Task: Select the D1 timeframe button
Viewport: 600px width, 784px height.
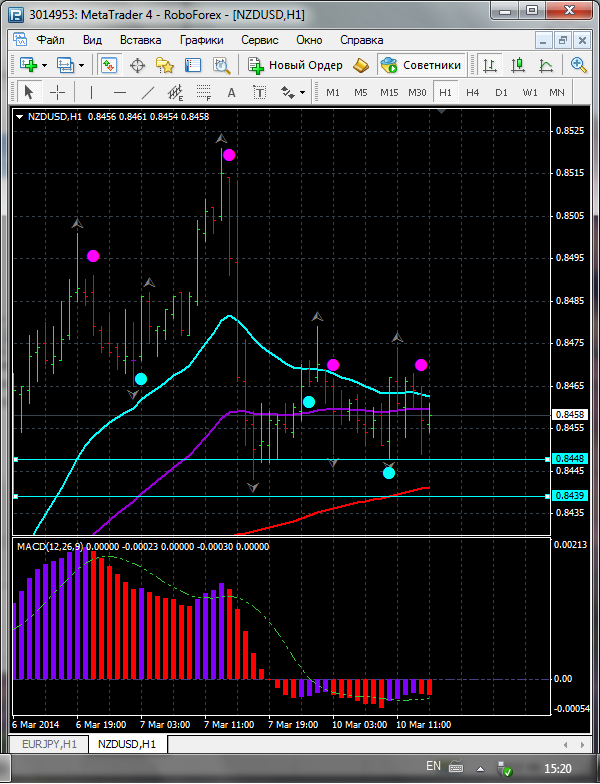Action: (x=501, y=92)
